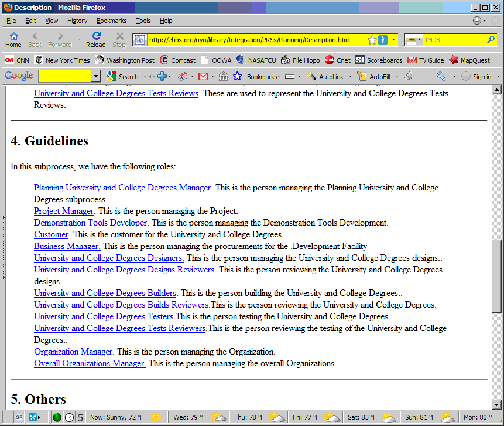Open the address bar history dropdown

coord(393,40)
